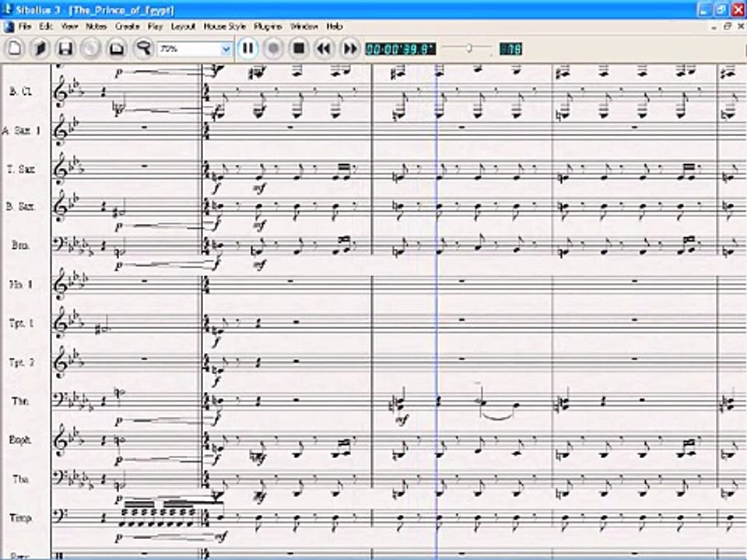The image size is (747, 560).
Task: Open the Window menu
Action: pos(304,26)
